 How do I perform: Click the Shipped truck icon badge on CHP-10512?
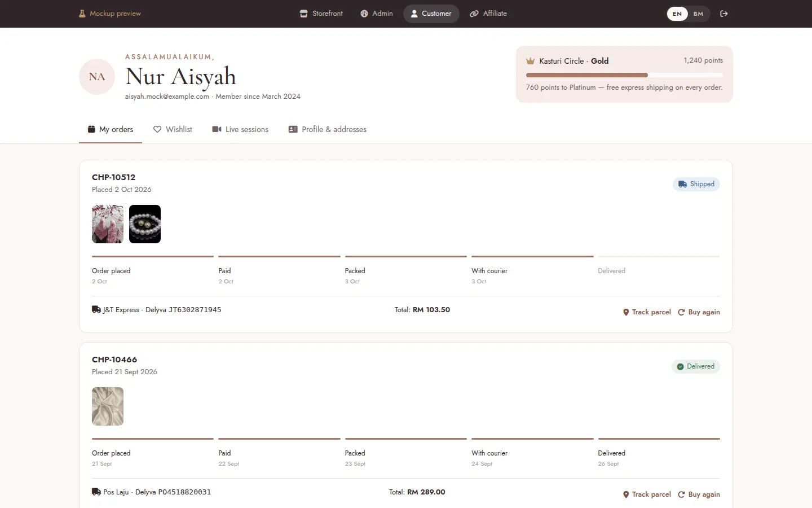696,184
